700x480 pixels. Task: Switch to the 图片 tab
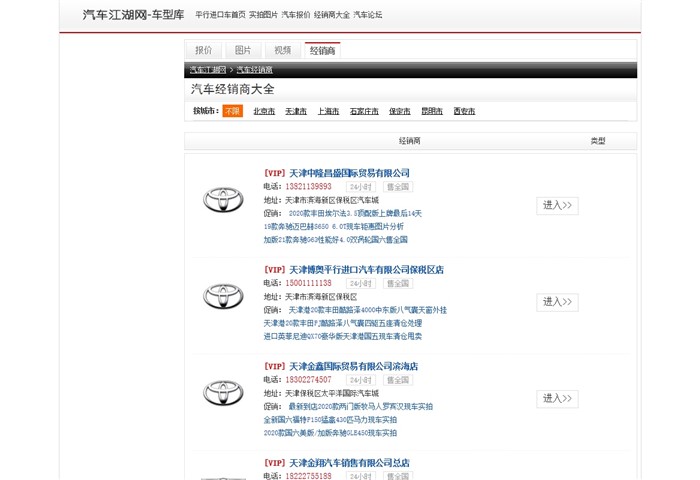pyautogui.click(x=243, y=50)
